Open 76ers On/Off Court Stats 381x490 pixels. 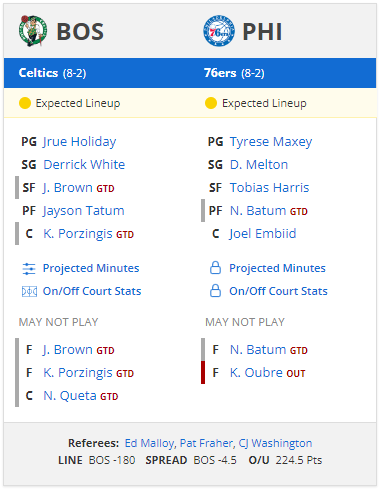(278, 291)
